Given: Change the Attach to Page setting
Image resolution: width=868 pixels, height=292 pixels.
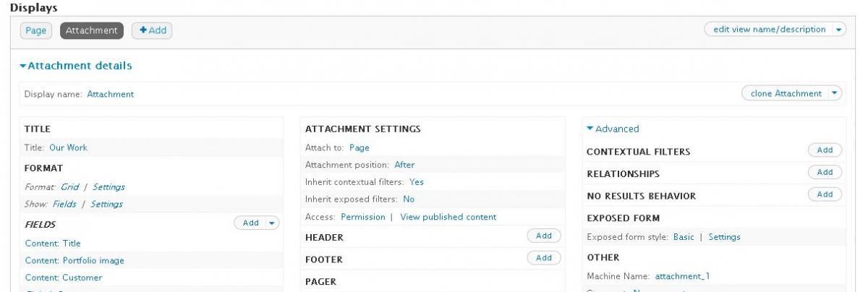Looking at the screenshot, I should click(359, 147).
